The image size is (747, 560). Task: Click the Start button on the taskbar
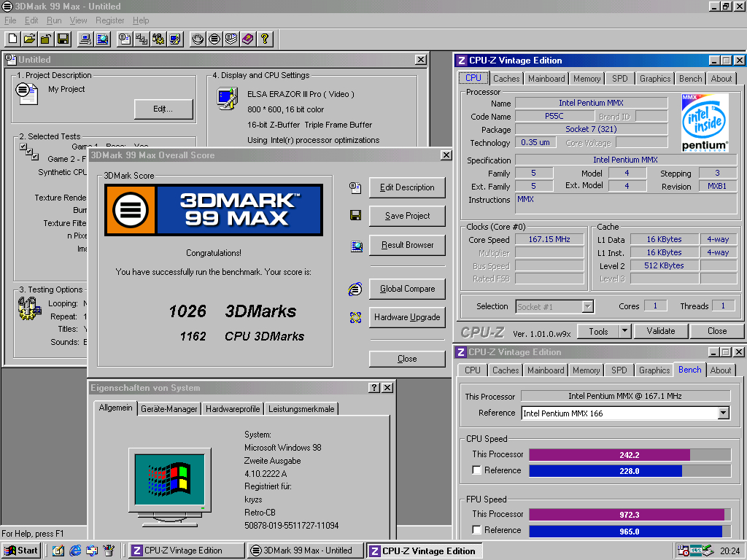tap(20, 551)
